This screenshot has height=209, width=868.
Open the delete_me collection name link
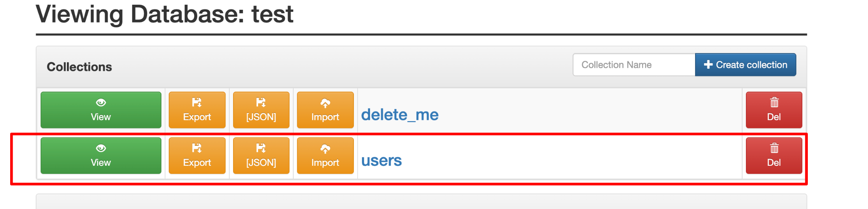400,115
